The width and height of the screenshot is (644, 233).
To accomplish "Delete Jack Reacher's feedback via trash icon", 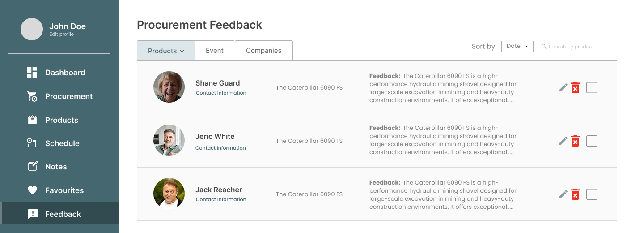I will [576, 194].
